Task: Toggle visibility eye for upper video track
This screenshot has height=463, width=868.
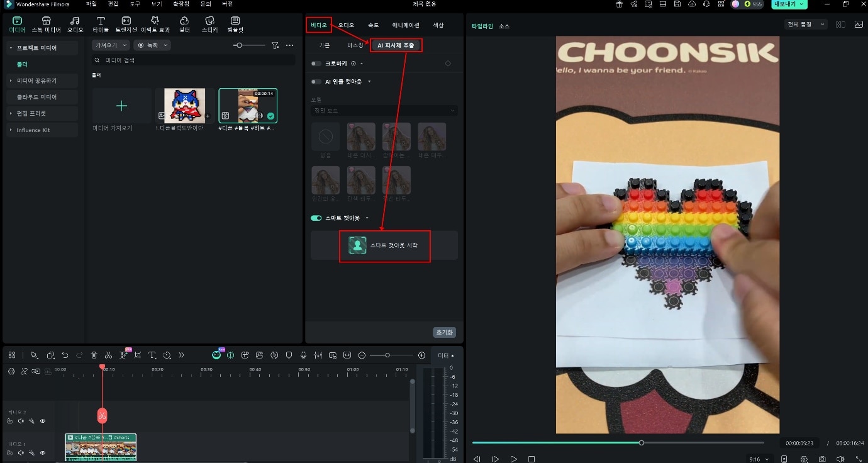Action: pos(43,421)
